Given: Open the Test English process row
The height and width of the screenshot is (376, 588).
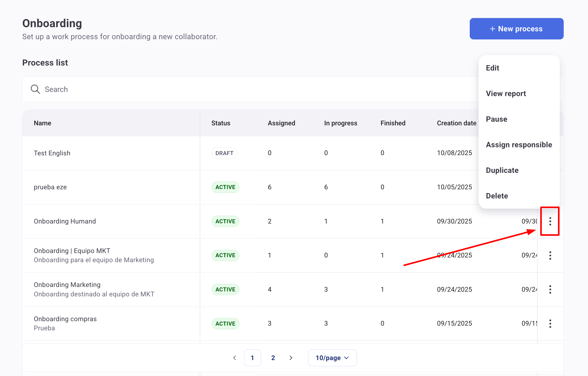Looking at the screenshot, I should 52,153.
